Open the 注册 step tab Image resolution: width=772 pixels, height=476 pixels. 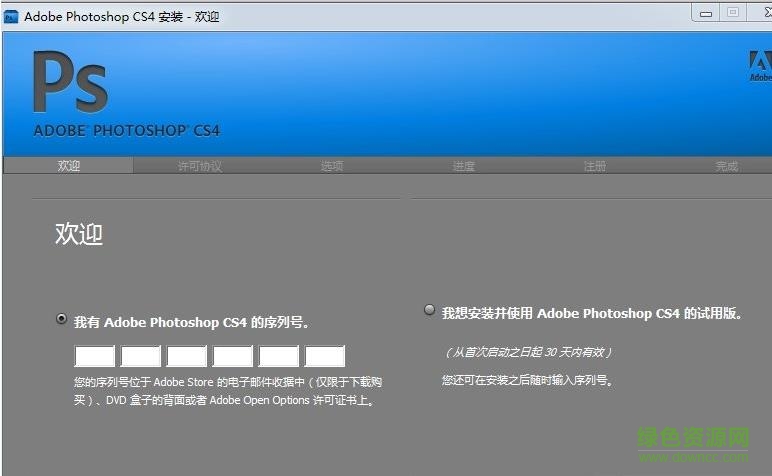[x=595, y=166]
